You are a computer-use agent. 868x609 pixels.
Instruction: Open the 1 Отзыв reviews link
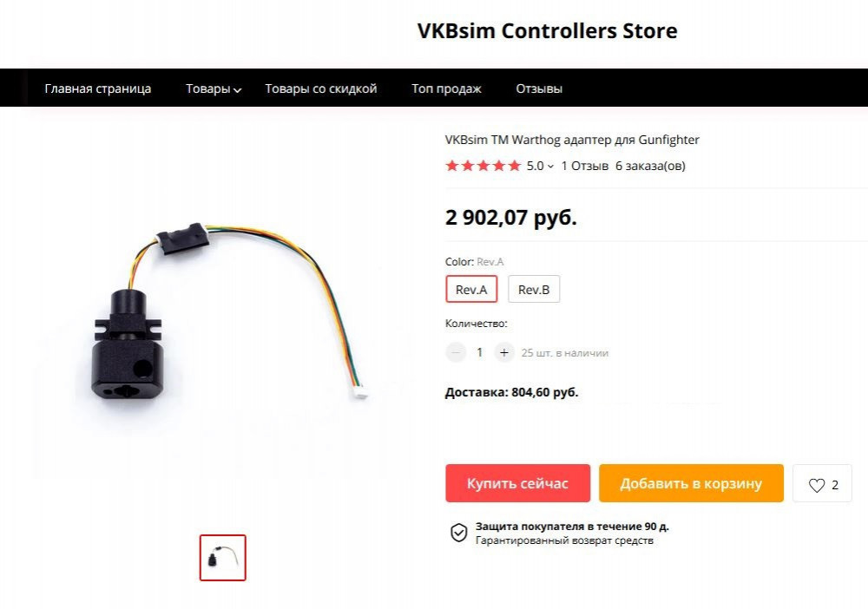point(584,166)
